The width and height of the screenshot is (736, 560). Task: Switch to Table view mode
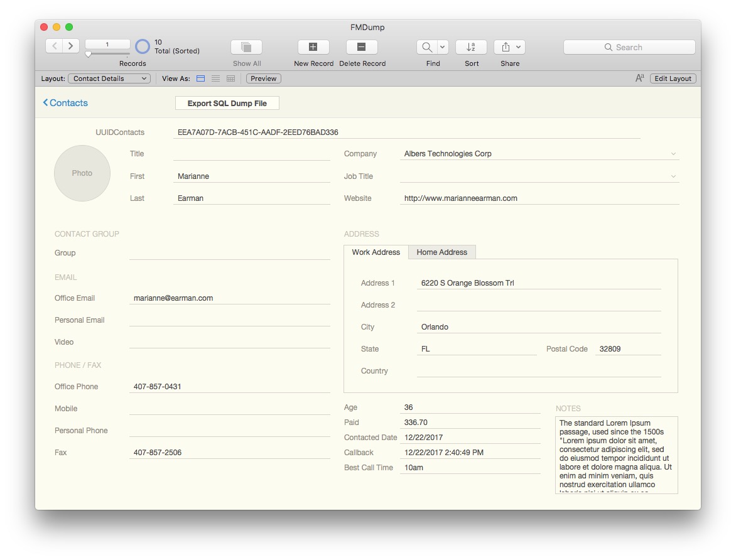pyautogui.click(x=230, y=78)
